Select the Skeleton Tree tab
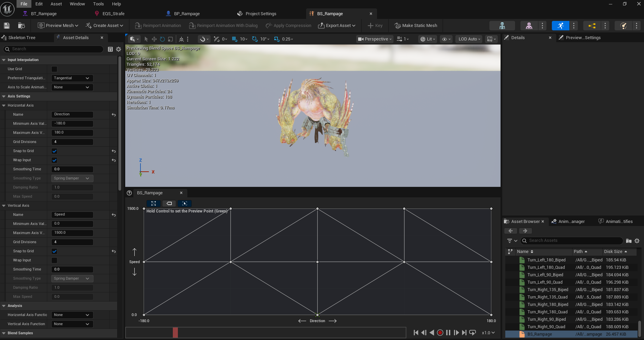644x340 pixels. (x=22, y=38)
